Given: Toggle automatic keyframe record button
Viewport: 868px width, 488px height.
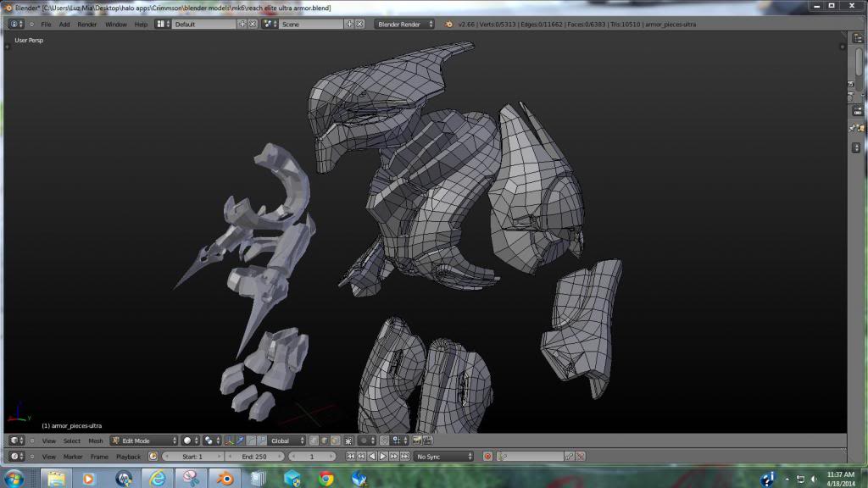Looking at the screenshot, I should (x=487, y=457).
